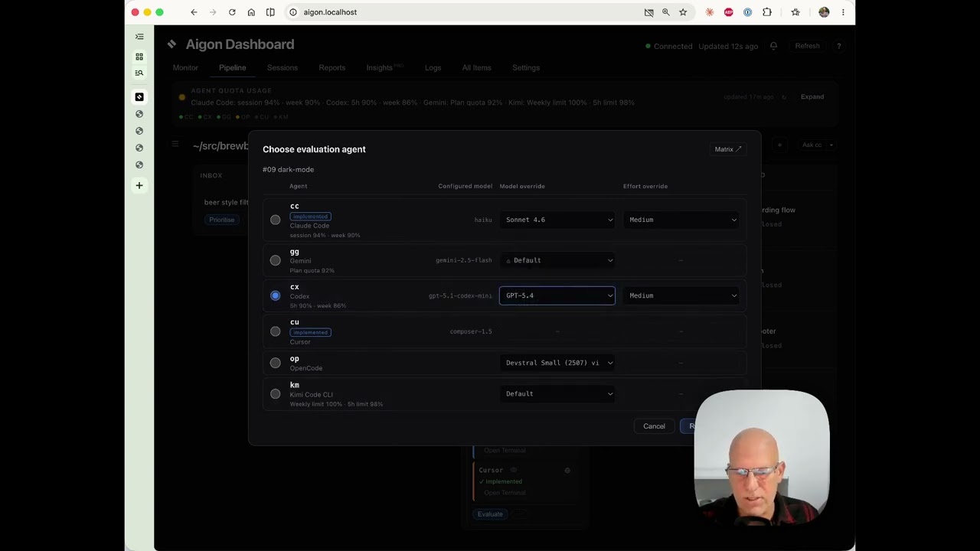Click the small quota refresh icon beside Expand
This screenshot has height=551, width=980.
784,97
